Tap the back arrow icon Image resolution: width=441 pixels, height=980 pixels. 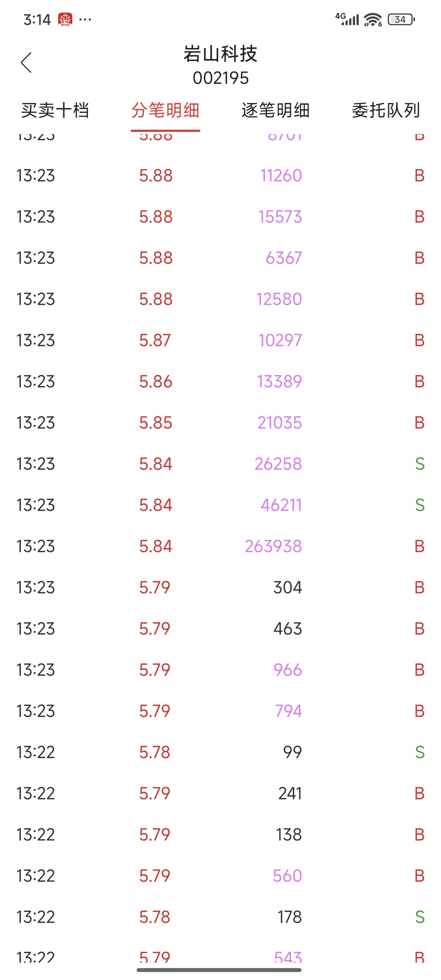point(26,63)
